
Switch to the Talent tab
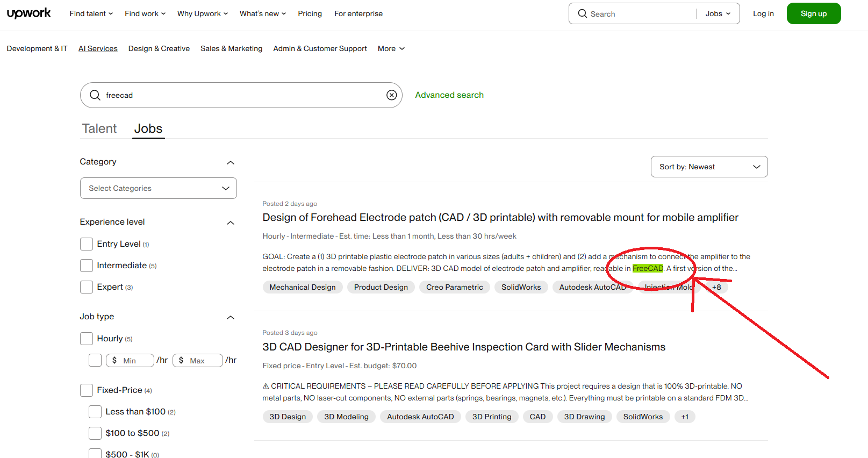point(99,128)
